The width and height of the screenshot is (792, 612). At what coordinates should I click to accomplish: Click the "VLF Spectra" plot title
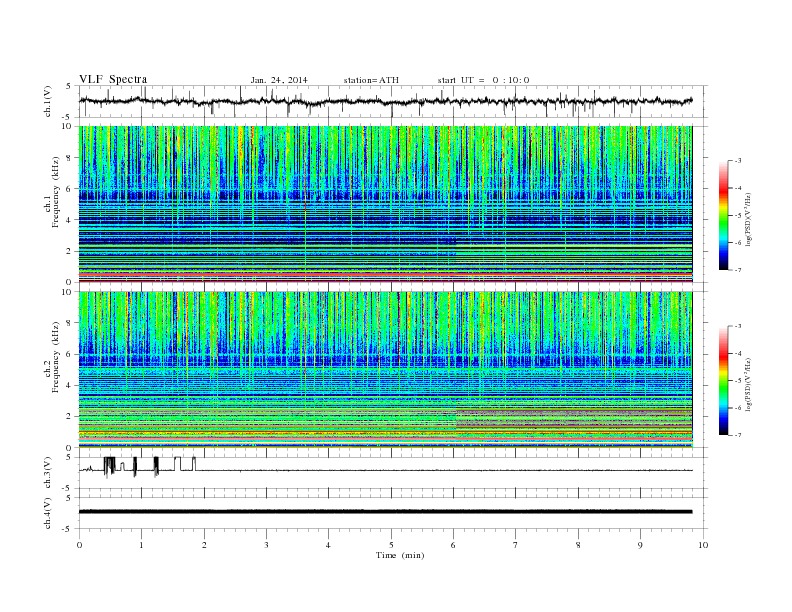click(113, 79)
